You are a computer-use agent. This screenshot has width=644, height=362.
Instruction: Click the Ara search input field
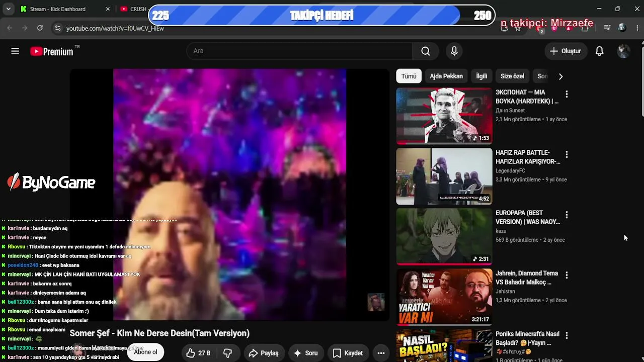coord(299,51)
